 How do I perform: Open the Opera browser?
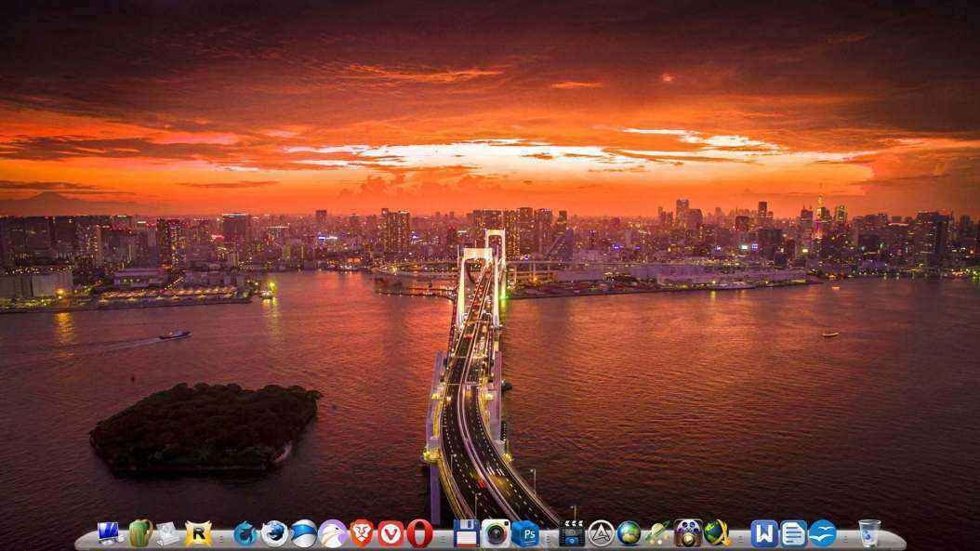tap(419, 533)
